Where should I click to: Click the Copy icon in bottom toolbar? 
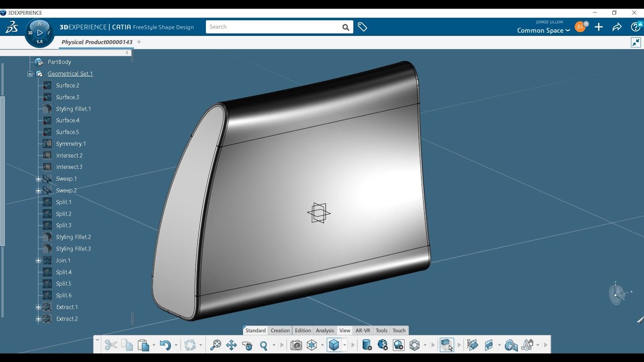click(127, 345)
